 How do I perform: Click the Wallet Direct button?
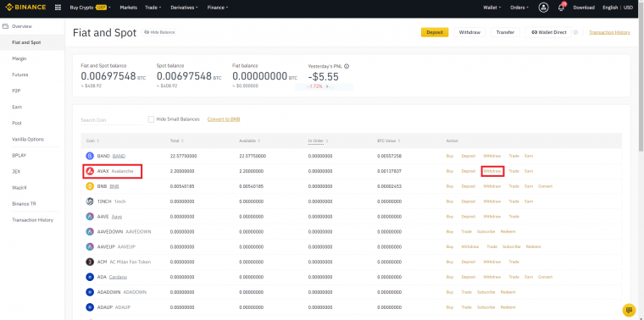548,32
